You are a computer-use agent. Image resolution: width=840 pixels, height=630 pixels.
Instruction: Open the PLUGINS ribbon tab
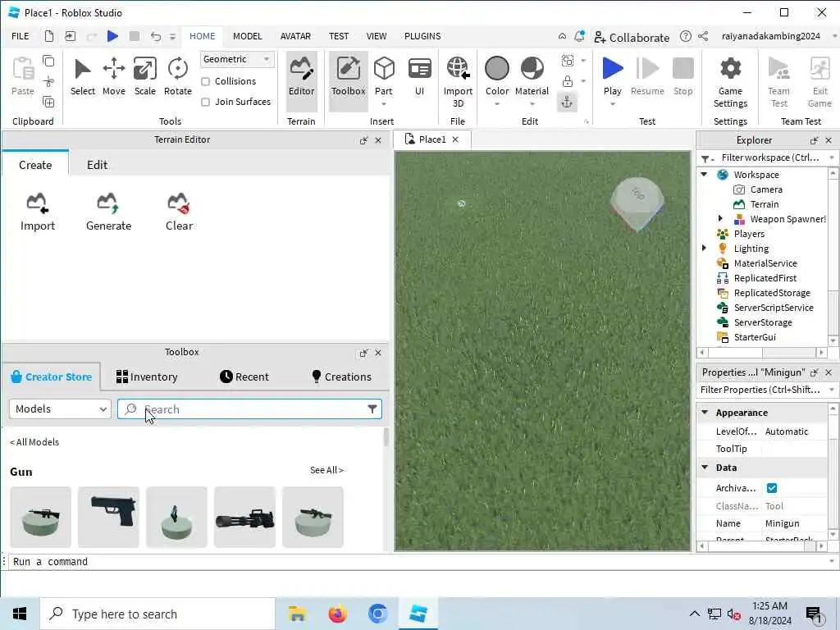point(422,36)
